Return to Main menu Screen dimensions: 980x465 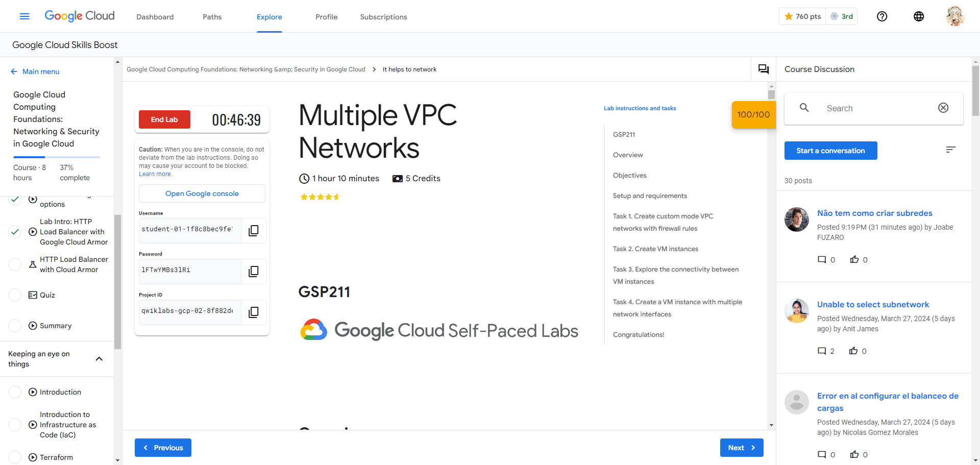pos(35,71)
